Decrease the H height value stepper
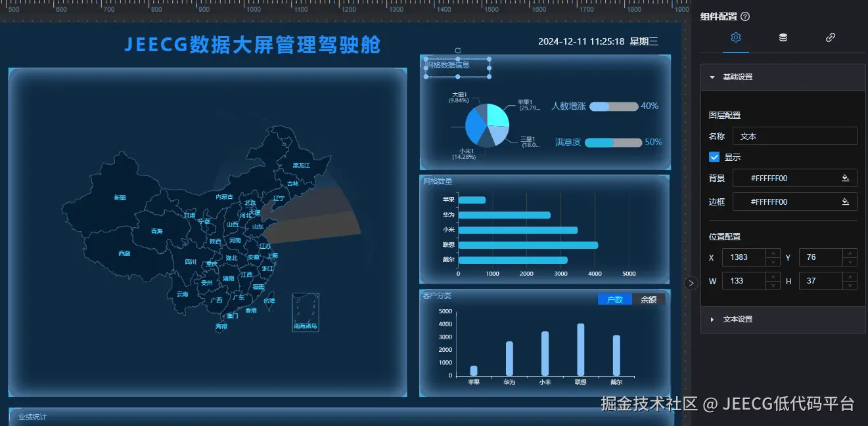Image resolution: width=868 pixels, height=426 pixels. click(851, 286)
